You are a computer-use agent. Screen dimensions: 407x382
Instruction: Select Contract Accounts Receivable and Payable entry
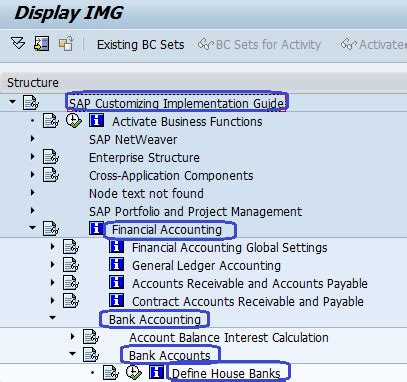pos(248,302)
